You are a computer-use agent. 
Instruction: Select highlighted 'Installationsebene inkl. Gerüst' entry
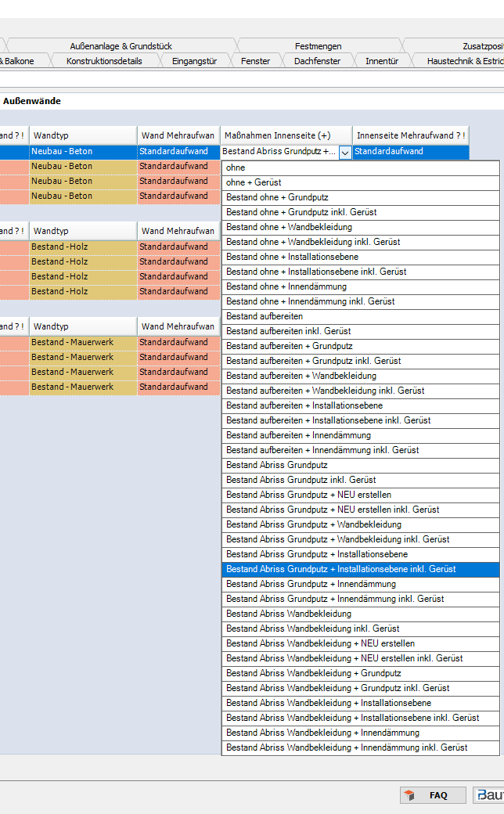click(x=360, y=569)
